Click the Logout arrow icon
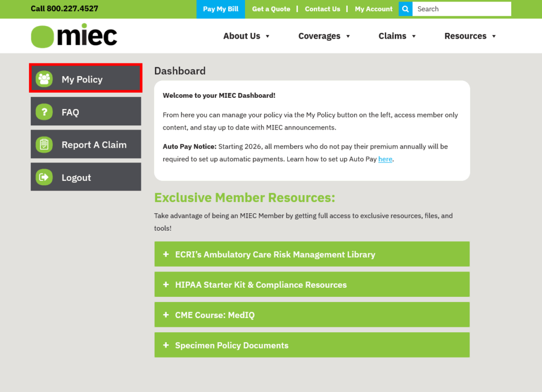The width and height of the screenshot is (542, 392). click(44, 177)
